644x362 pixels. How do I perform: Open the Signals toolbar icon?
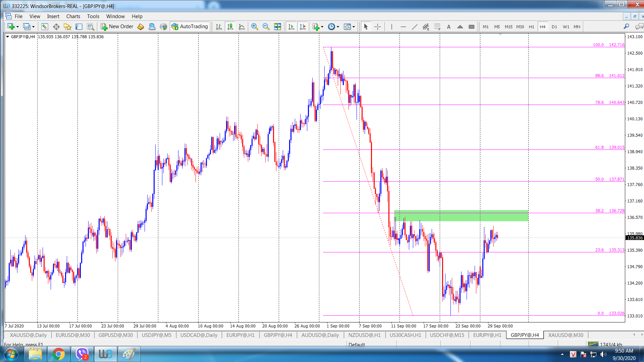click(163, 26)
